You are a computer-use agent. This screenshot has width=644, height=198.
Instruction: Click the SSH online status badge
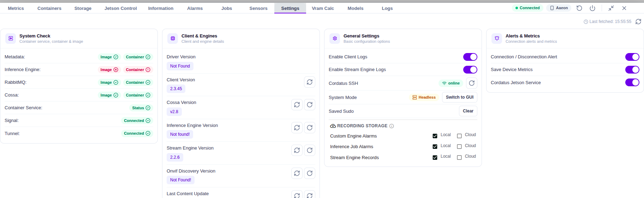(x=451, y=83)
